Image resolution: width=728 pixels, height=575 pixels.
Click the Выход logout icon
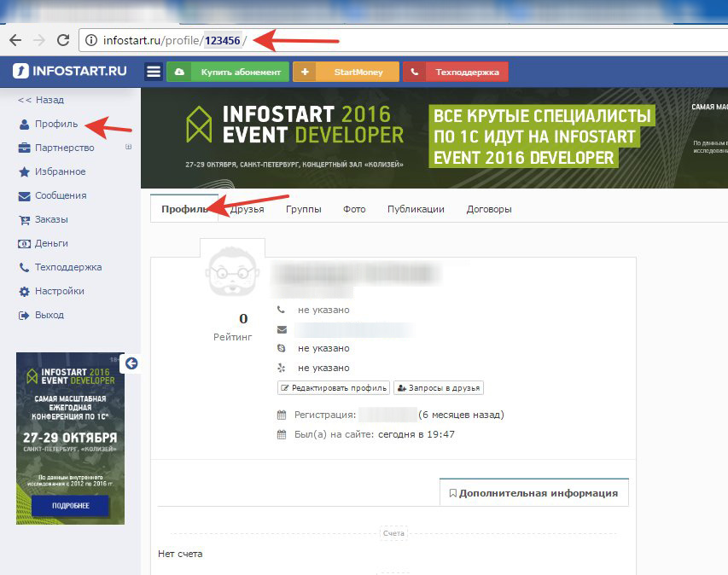click(24, 316)
